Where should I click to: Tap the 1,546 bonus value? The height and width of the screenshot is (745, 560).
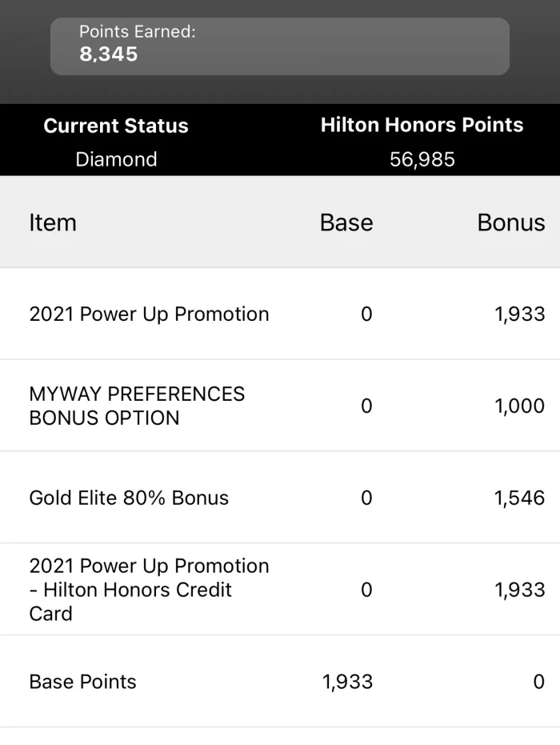click(520, 498)
